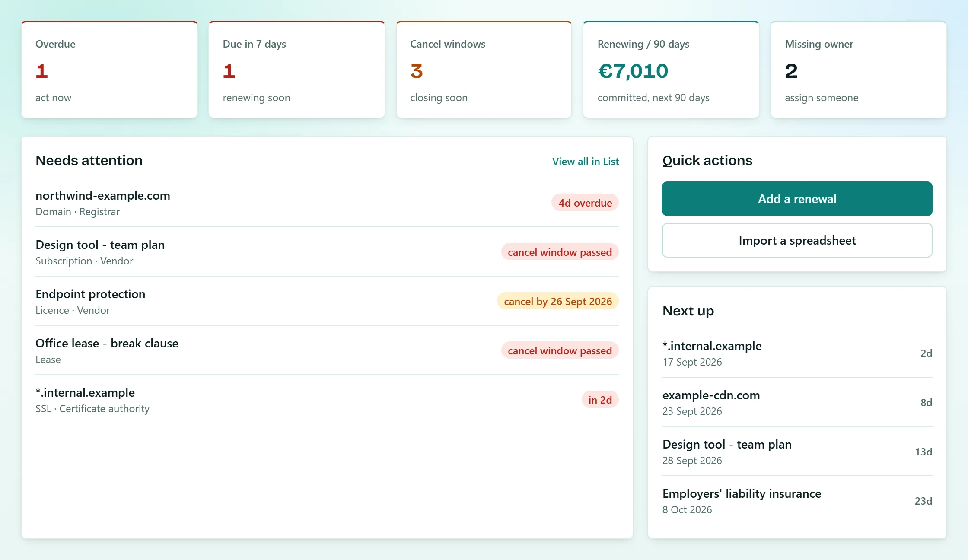Open the Endpoint protection row
The image size is (968, 560).
coord(327,301)
